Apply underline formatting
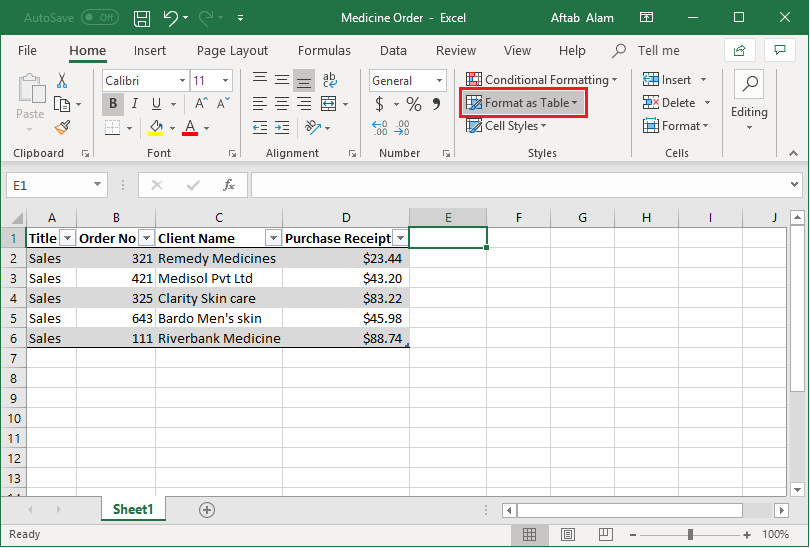The height and width of the screenshot is (548, 810). click(x=157, y=104)
